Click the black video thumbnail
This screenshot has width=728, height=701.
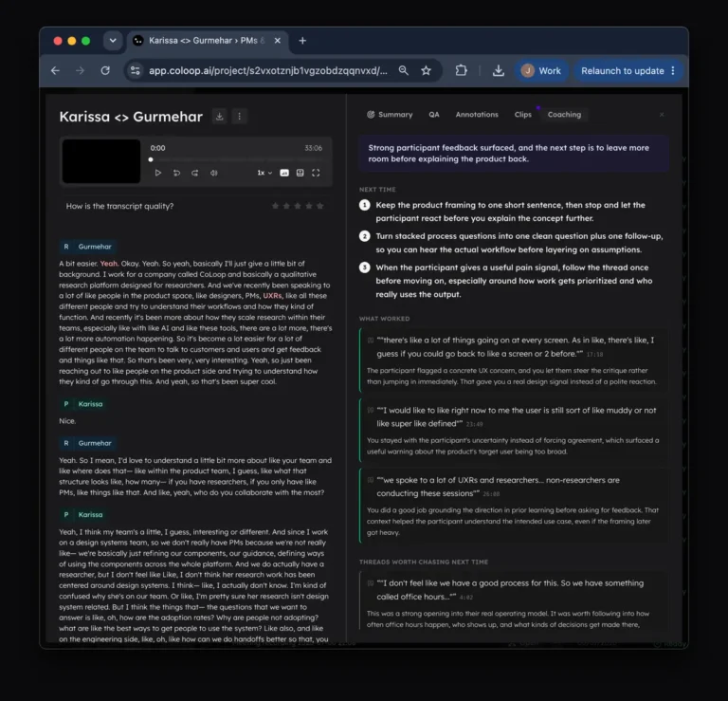pyautogui.click(x=101, y=160)
